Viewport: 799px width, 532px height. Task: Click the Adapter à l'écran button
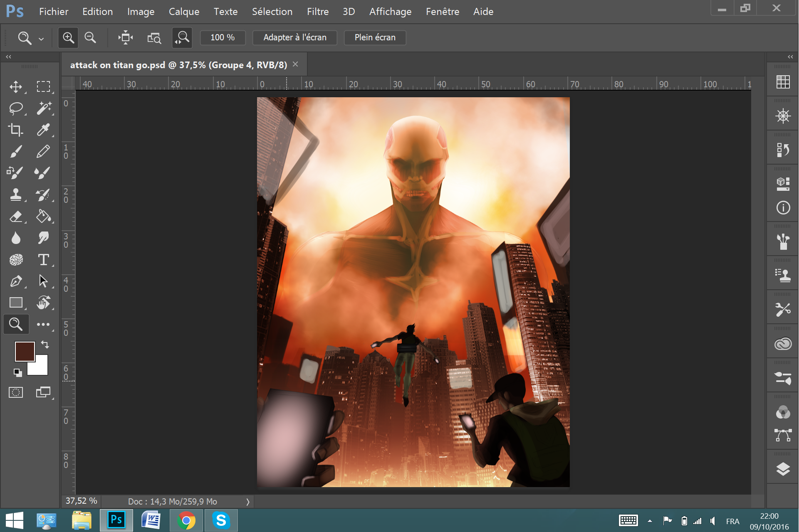click(295, 38)
